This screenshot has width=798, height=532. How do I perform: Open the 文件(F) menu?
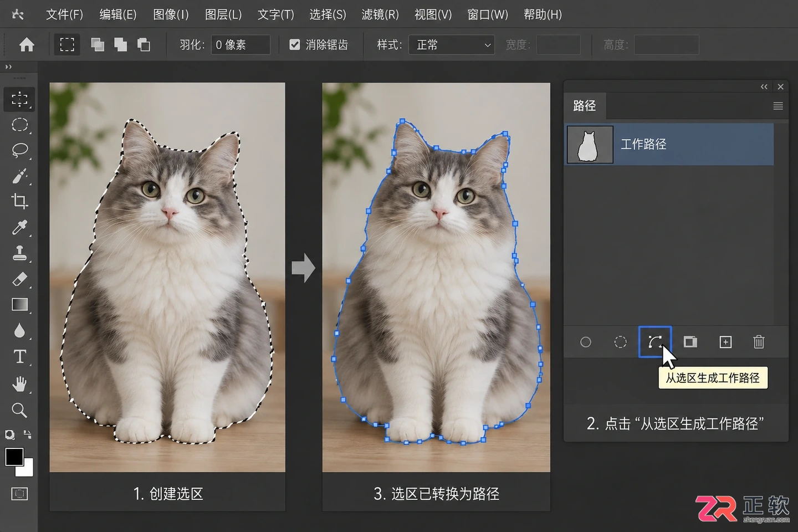(x=64, y=14)
